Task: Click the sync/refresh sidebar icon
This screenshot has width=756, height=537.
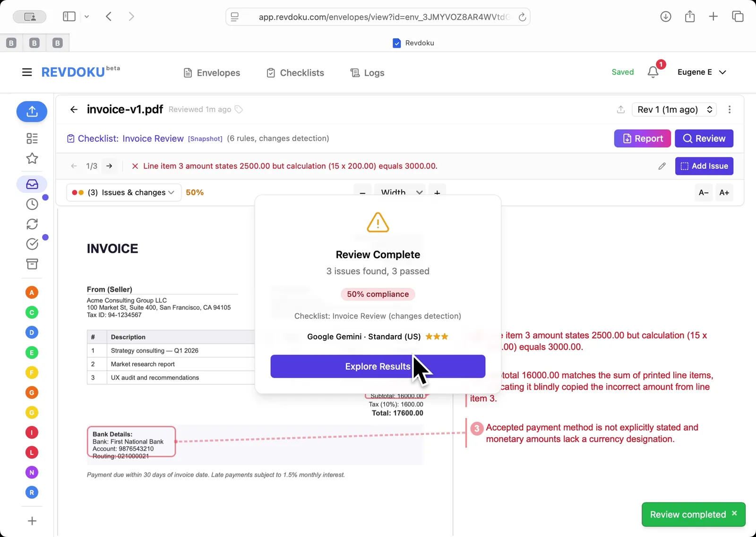Action: pos(32,224)
